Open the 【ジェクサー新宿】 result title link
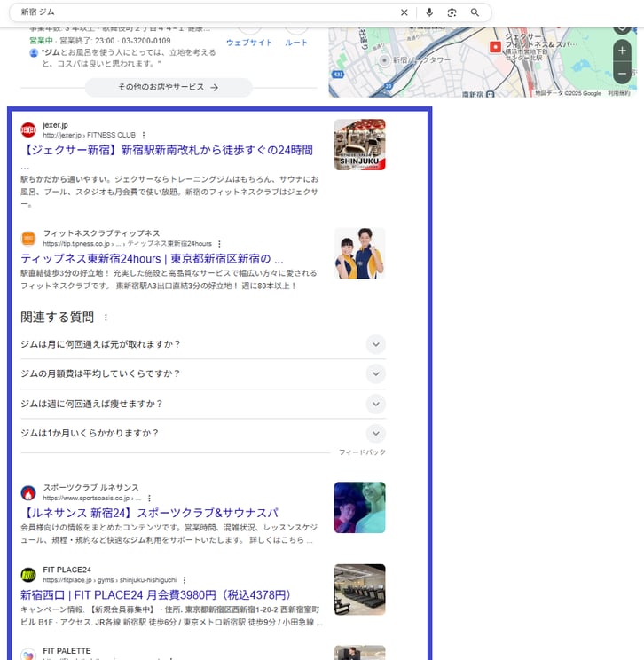 click(x=167, y=150)
